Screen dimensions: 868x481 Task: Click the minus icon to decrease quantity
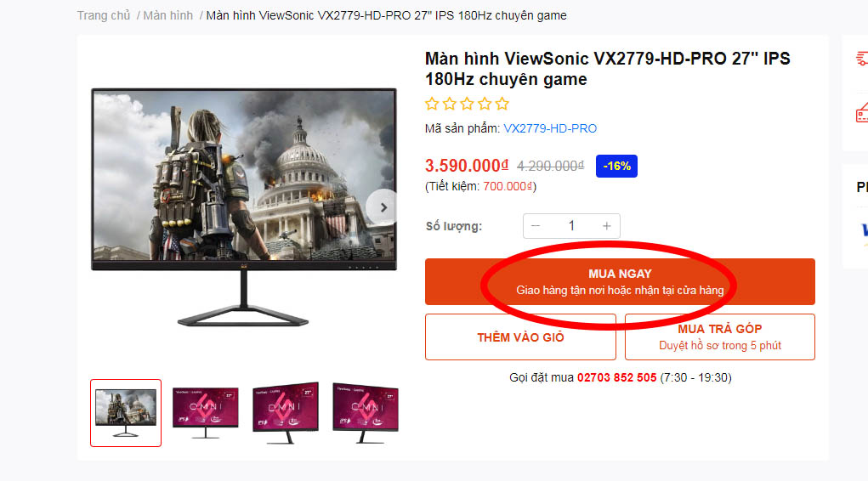(536, 226)
